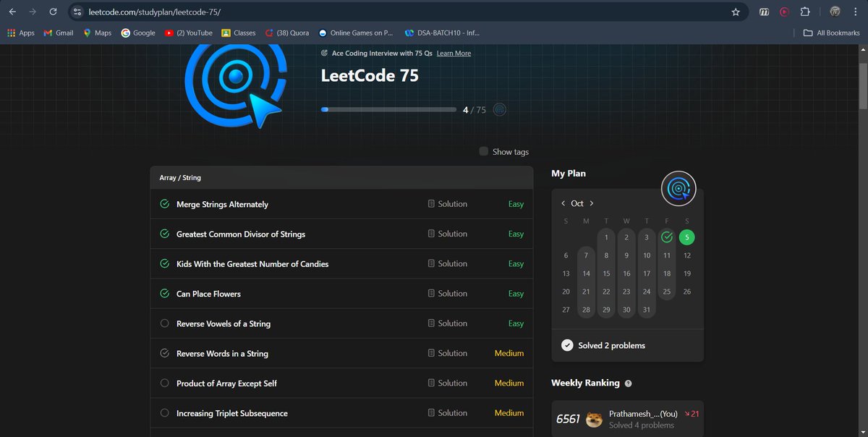Open the YouTube bookmark
This screenshot has height=437, width=868.
pyautogui.click(x=189, y=33)
